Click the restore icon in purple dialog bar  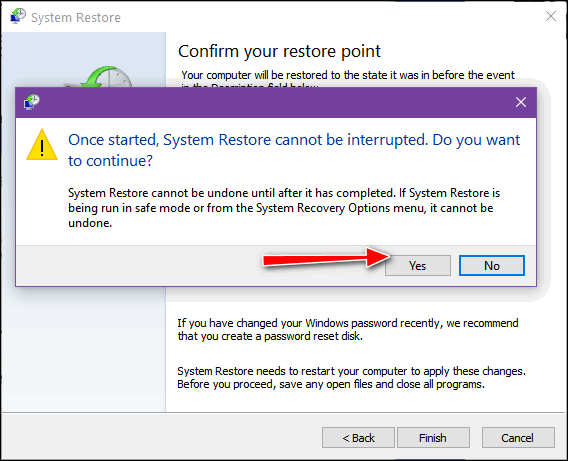pyautogui.click(x=32, y=102)
